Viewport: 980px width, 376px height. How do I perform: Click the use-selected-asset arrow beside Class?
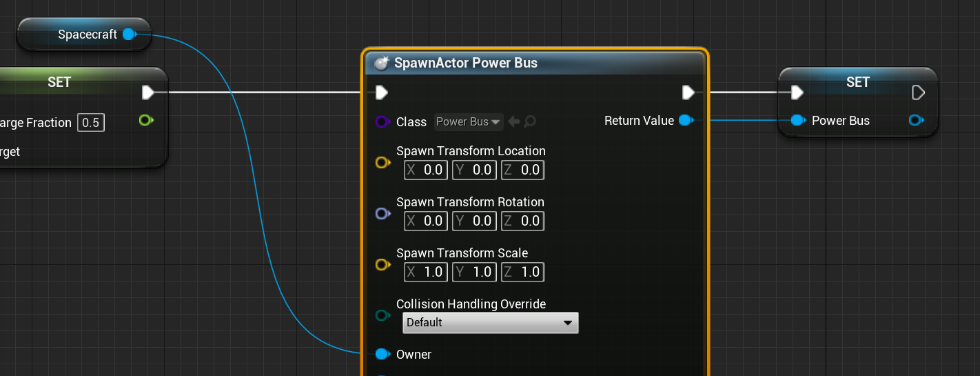click(514, 122)
